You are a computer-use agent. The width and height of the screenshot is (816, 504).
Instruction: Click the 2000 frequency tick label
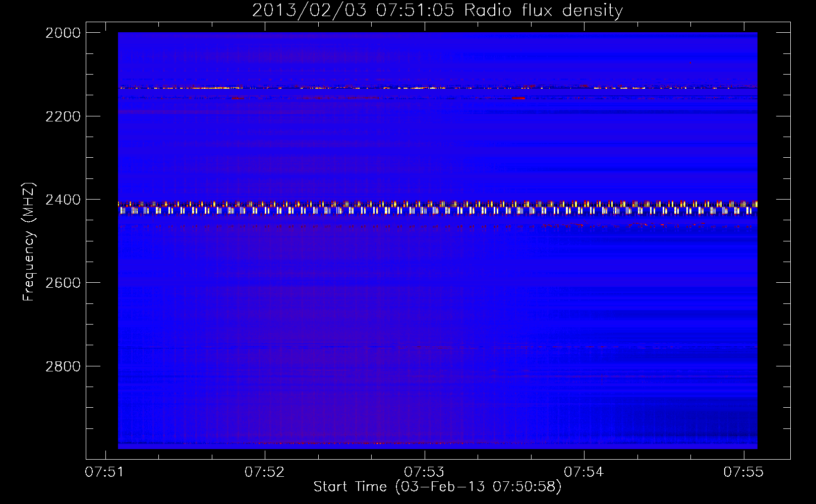point(63,33)
